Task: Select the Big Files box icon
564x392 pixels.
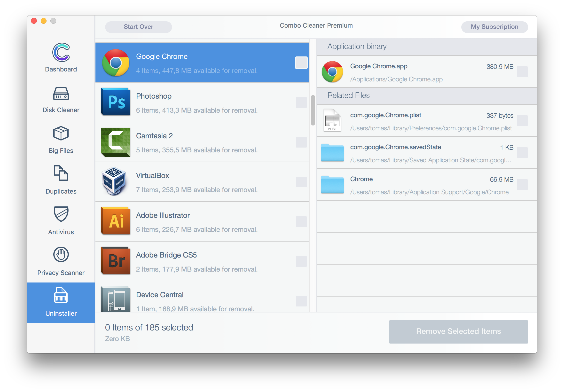Action: click(x=61, y=133)
